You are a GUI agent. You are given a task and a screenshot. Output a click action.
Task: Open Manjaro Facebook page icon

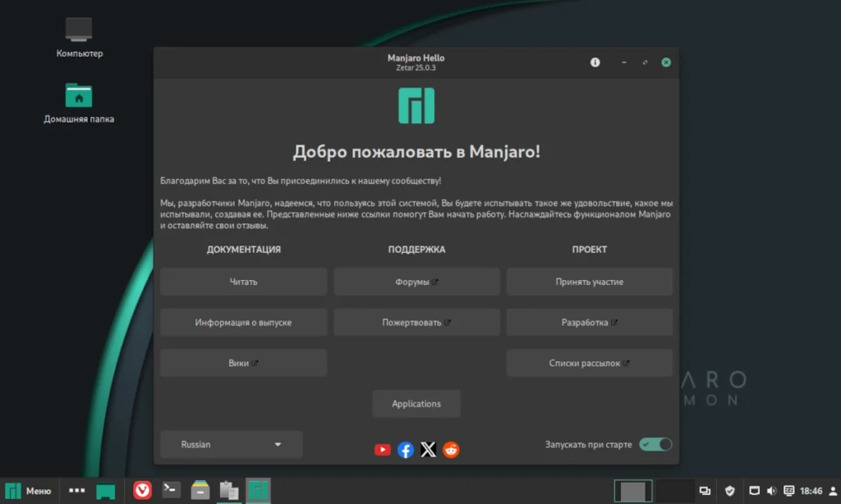click(406, 449)
